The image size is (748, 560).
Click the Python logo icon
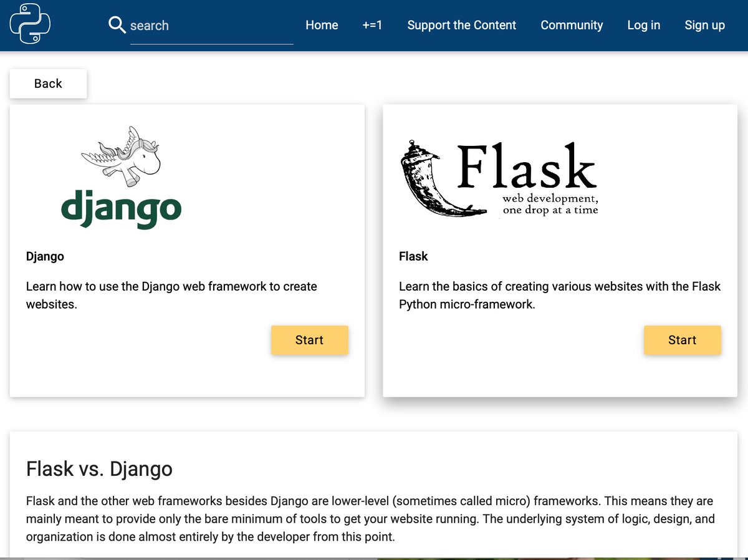click(30, 23)
